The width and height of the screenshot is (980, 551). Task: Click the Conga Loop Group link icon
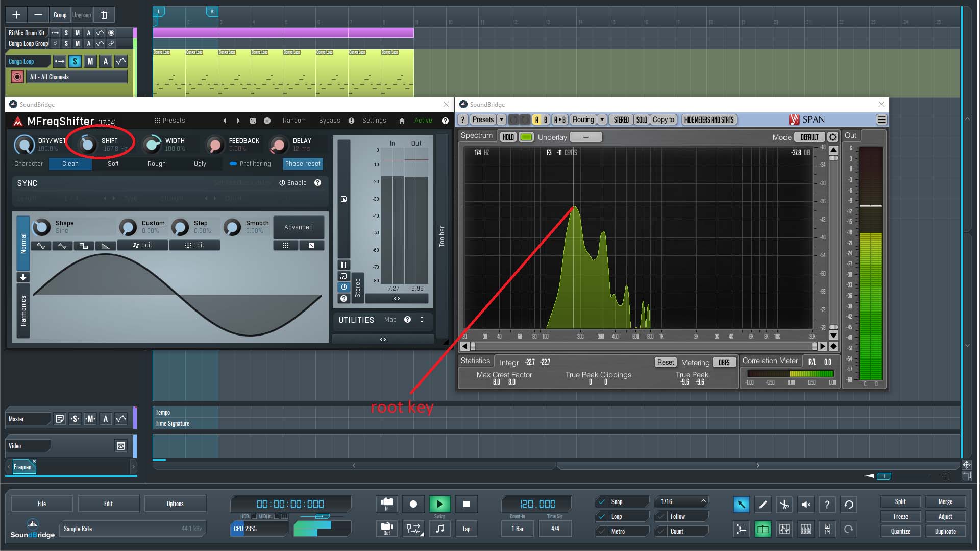pos(111,43)
